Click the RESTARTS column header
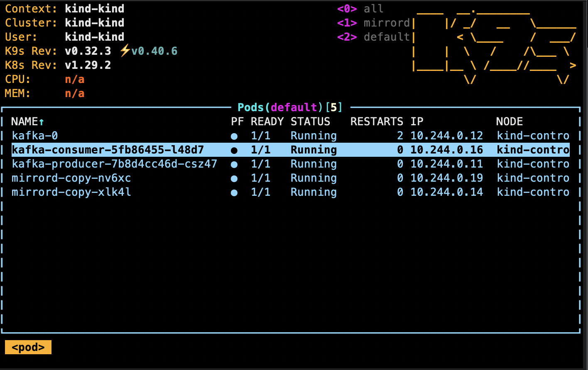Viewport: 588px width, 370px height. point(377,122)
